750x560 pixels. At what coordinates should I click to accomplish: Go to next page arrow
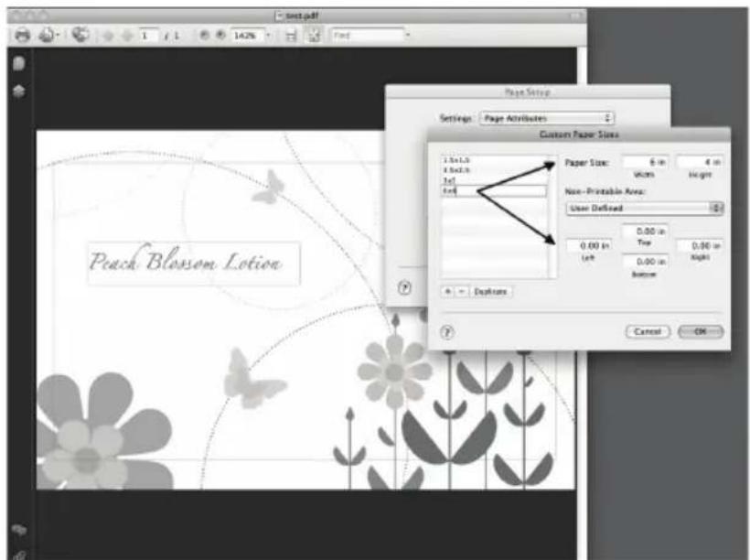pos(127,36)
